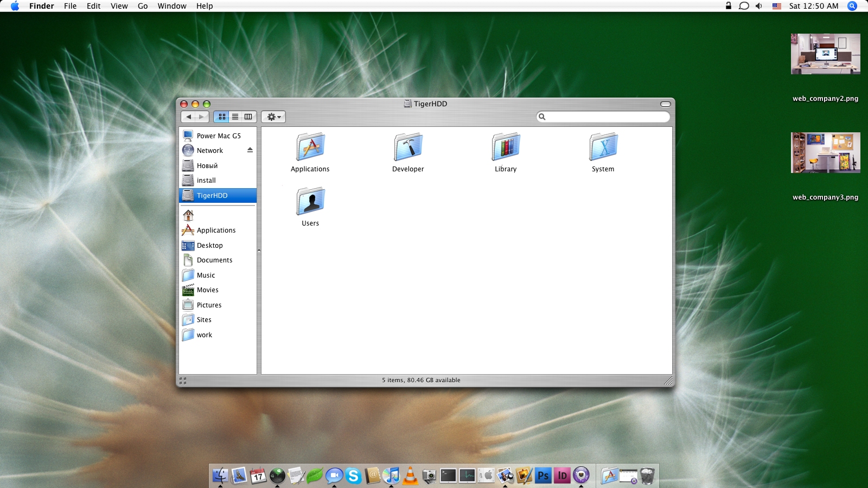The width and height of the screenshot is (868, 488).
Task: Launch Mail from the Dock
Action: [239, 476]
